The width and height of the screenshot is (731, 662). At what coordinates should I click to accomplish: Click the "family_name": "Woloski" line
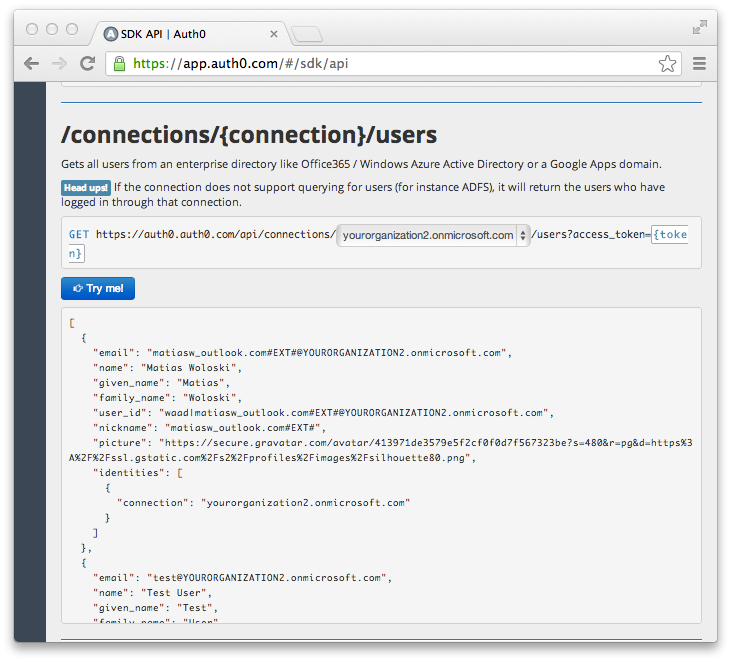[x=167, y=398]
